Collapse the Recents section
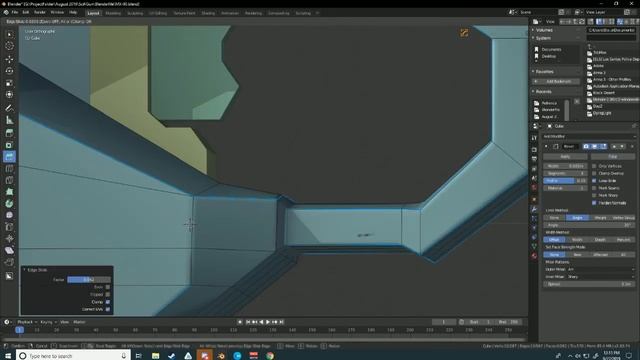 click(533, 91)
